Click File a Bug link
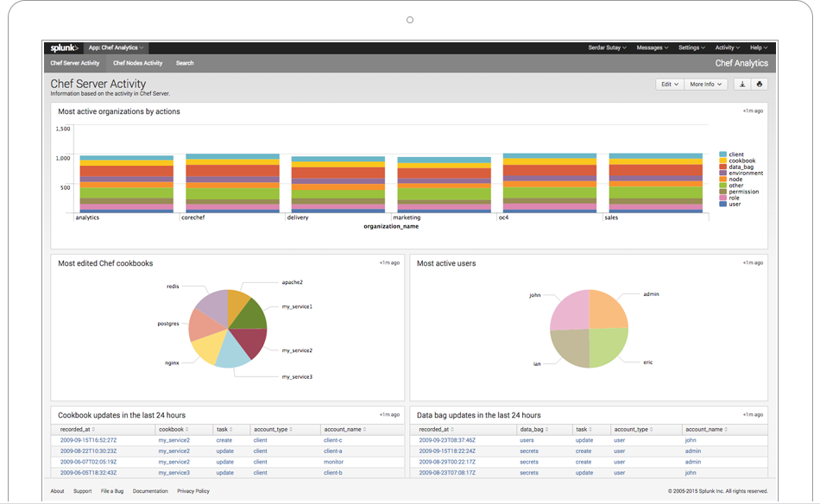The height and width of the screenshot is (504, 820). (x=112, y=491)
